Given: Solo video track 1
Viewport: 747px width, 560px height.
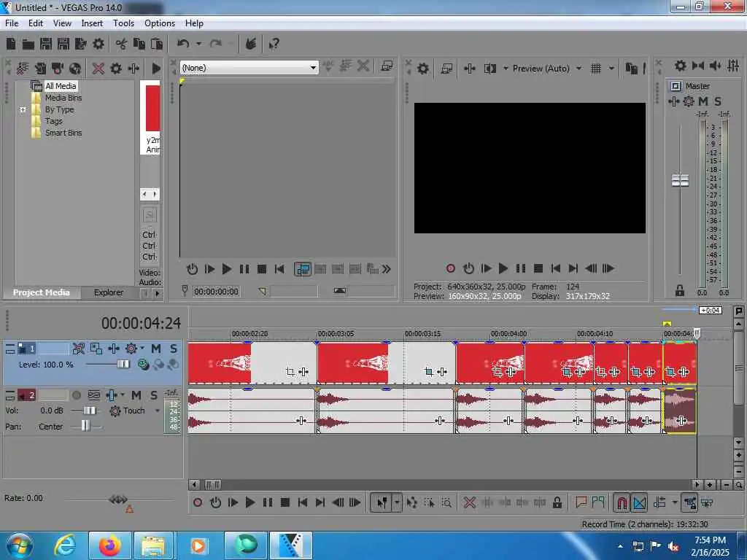Looking at the screenshot, I should tap(174, 349).
